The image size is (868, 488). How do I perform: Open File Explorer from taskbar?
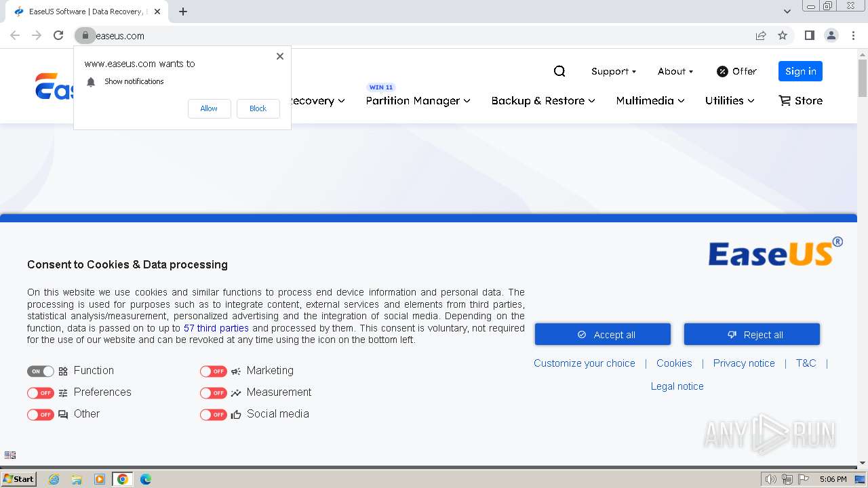point(77,479)
